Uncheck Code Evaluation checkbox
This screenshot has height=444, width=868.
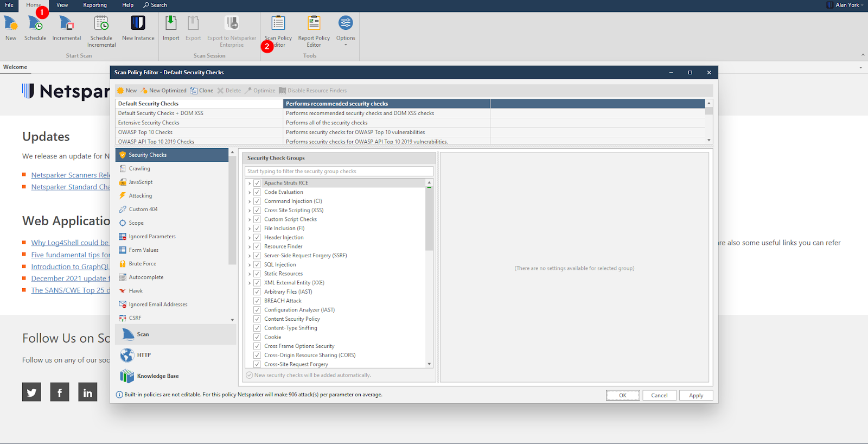pos(257,192)
